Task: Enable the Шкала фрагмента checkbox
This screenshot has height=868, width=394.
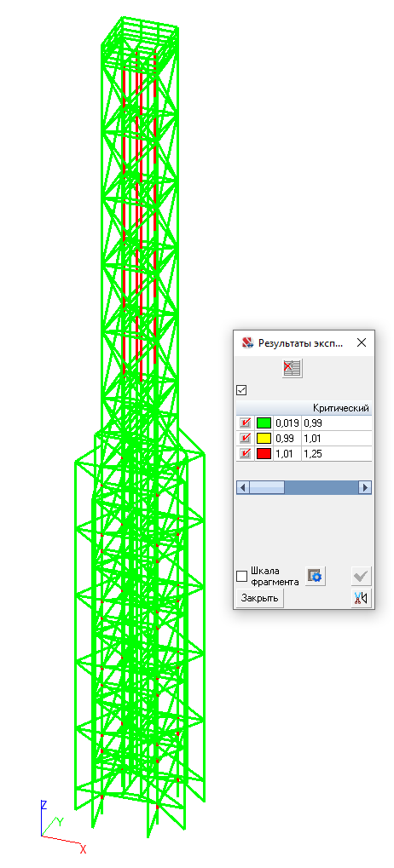Action: (x=241, y=577)
